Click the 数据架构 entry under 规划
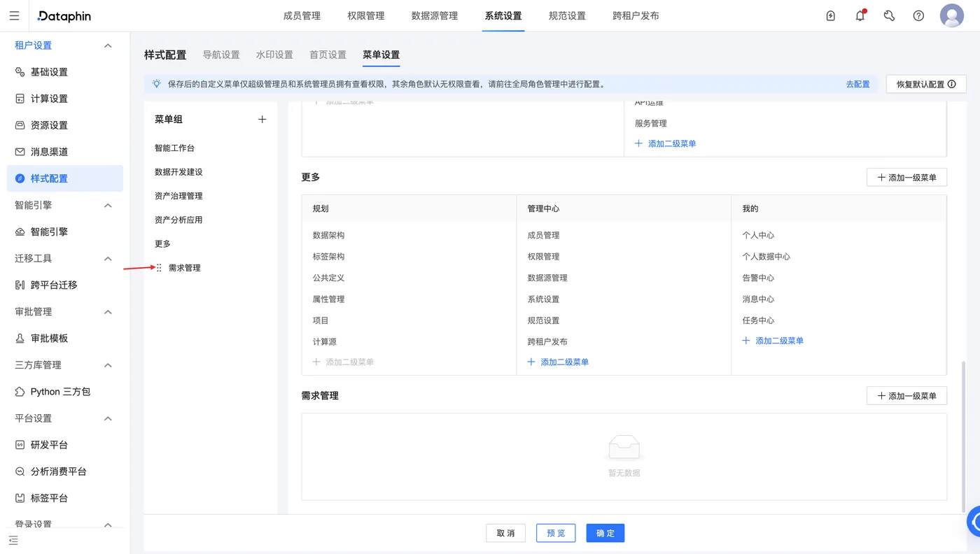This screenshot has width=980, height=554. pyautogui.click(x=328, y=235)
